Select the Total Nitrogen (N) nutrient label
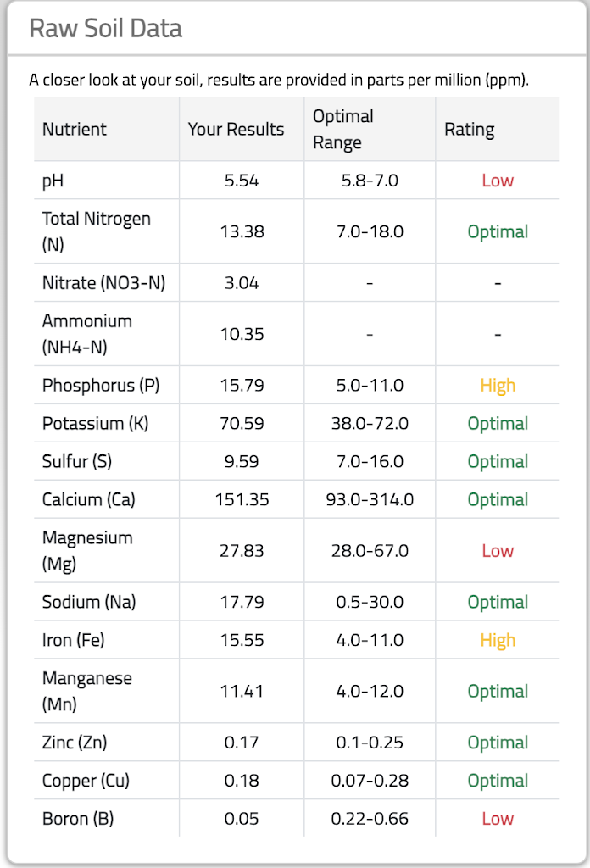 (x=96, y=231)
